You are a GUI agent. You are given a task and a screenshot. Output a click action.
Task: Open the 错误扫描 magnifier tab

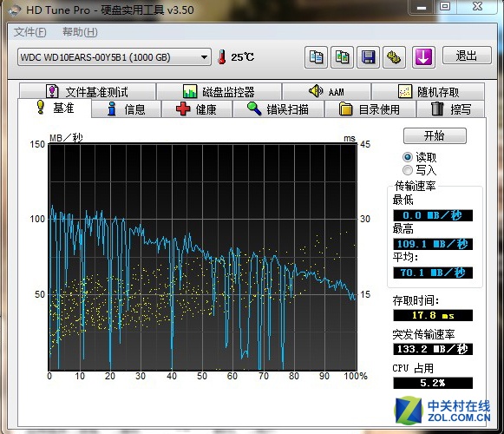(x=278, y=109)
